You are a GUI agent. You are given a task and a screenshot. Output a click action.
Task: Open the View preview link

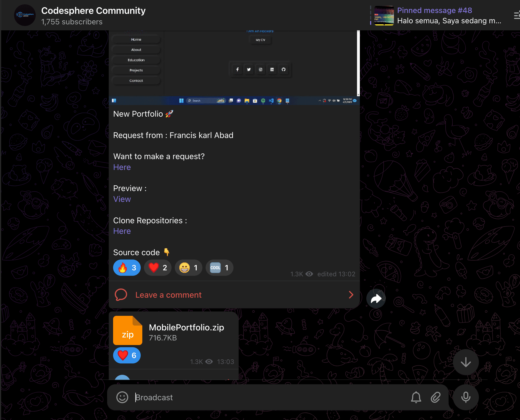coord(122,199)
